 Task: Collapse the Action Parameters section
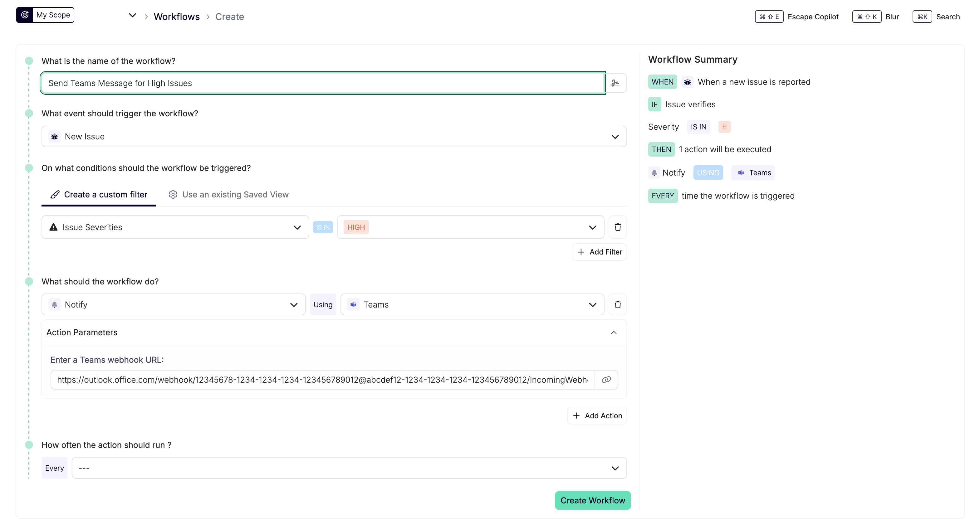pos(614,332)
